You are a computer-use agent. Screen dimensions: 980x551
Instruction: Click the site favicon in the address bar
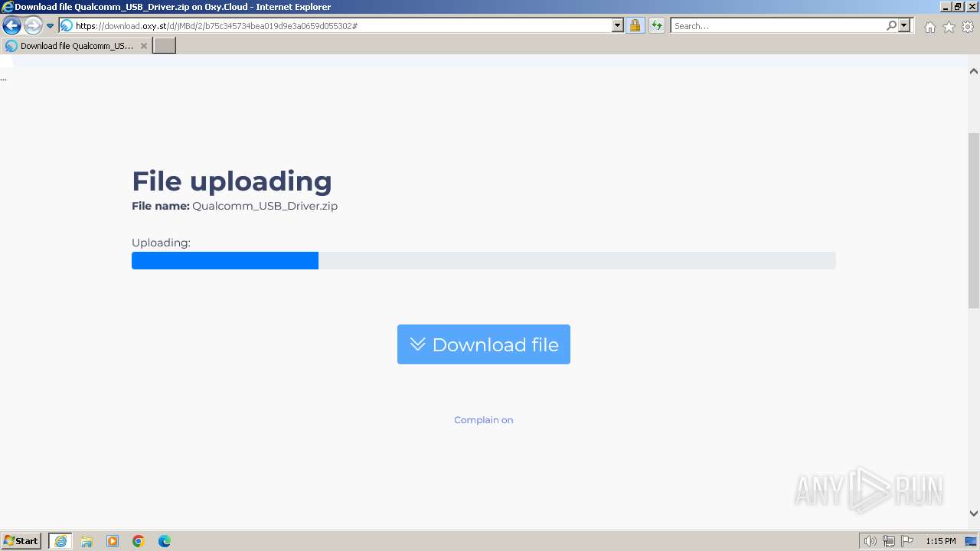click(x=67, y=26)
